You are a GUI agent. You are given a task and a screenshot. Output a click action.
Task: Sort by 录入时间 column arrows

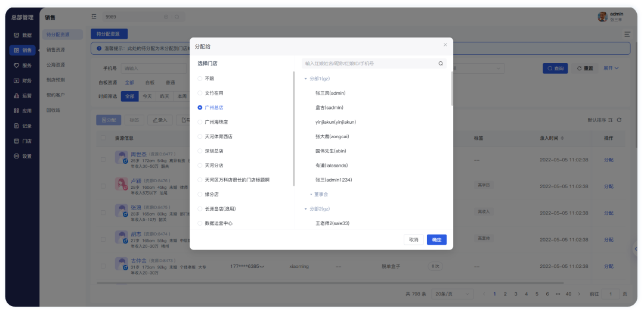(562, 138)
